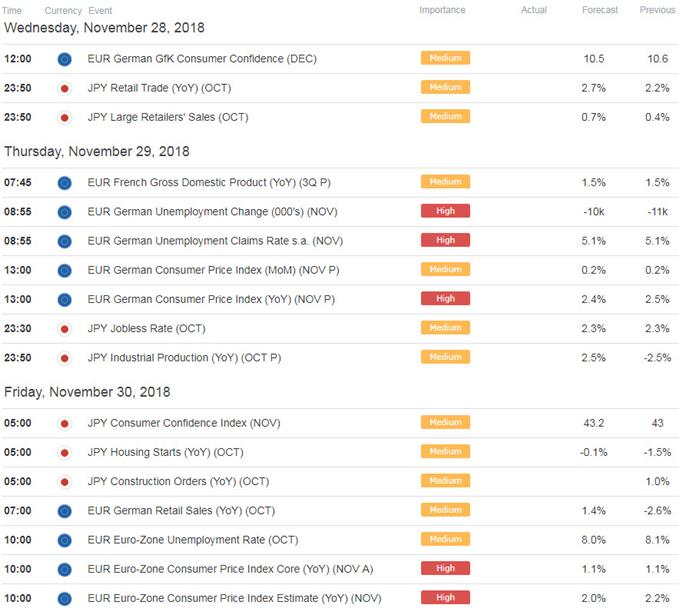Click the -10k forecast for German Unemployment Change
This screenshot has height=611, width=679.
tap(594, 212)
